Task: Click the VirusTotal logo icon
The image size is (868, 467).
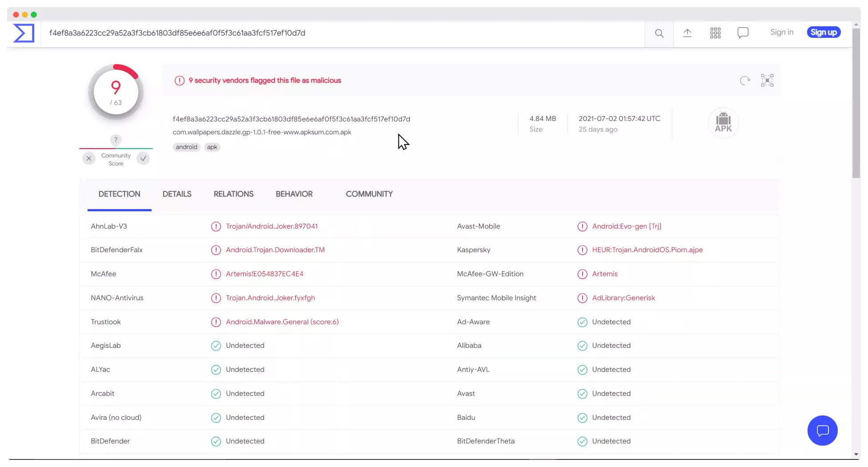Action: coord(24,33)
